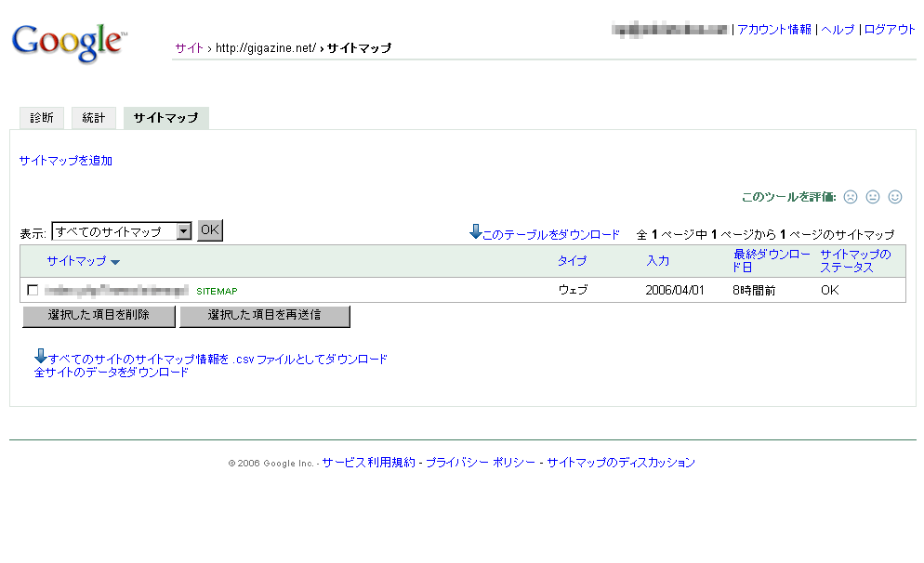Click the 選択した項目を削除 button
This screenshot has height=563, width=924.
click(98, 316)
